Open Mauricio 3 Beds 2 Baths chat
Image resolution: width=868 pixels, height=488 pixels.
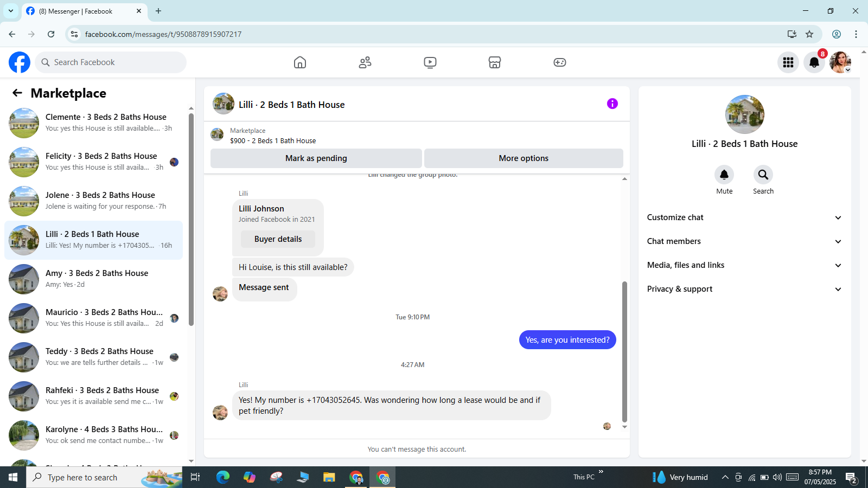click(93, 318)
